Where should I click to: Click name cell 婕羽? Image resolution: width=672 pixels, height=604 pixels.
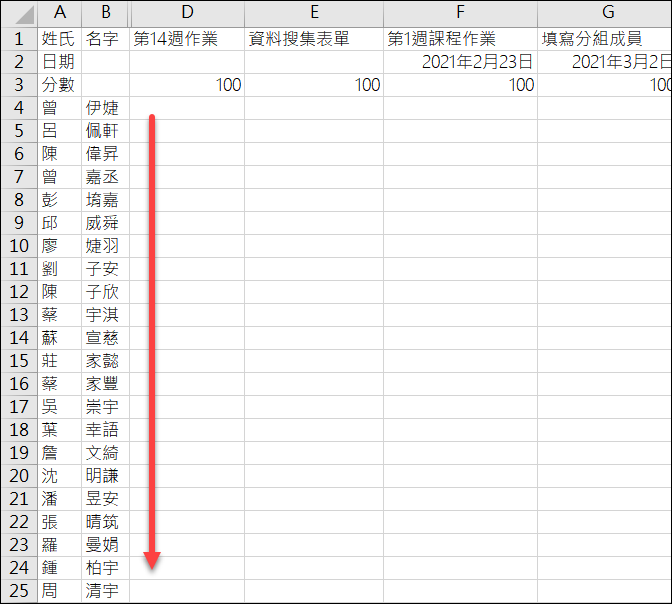pyautogui.click(x=105, y=246)
